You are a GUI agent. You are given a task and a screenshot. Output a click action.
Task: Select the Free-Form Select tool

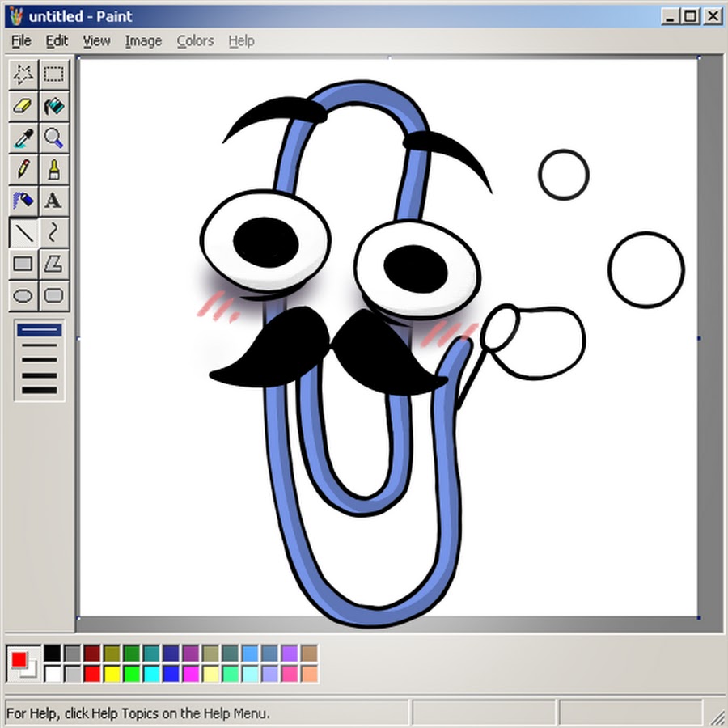23,74
